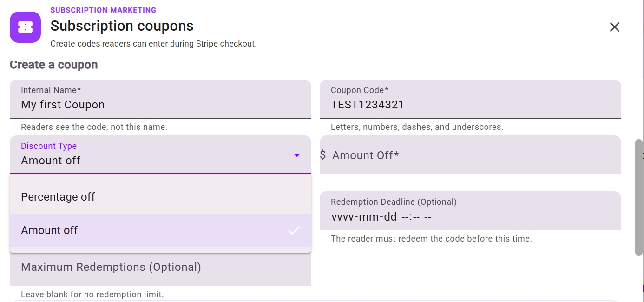Click the vertical scrollbar thumb
The height and width of the screenshot is (302, 644).
tap(639, 197)
